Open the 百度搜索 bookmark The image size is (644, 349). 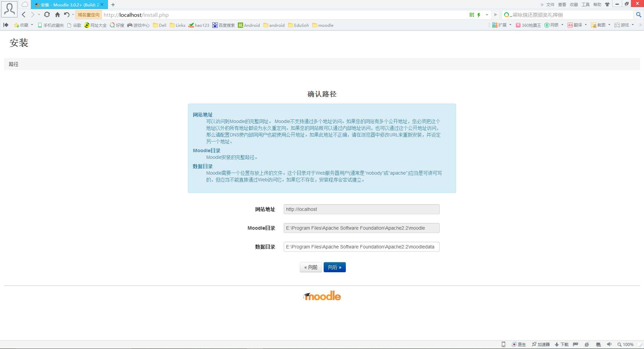(x=223, y=25)
